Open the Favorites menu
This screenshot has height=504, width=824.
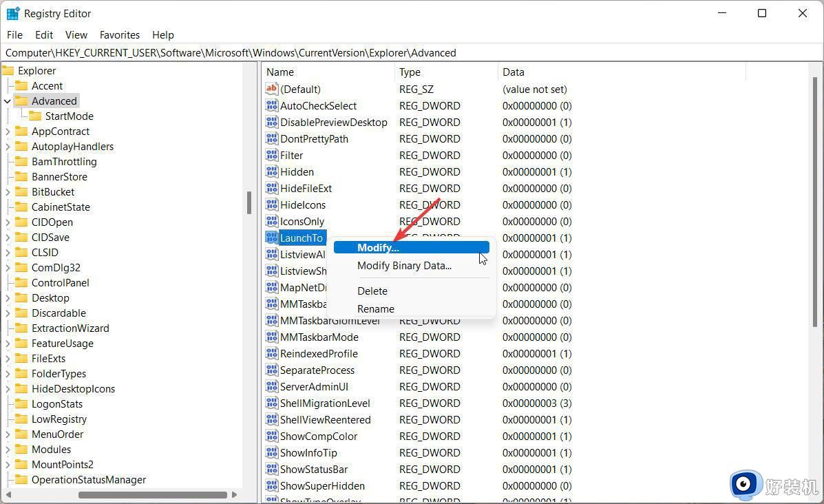pos(119,34)
